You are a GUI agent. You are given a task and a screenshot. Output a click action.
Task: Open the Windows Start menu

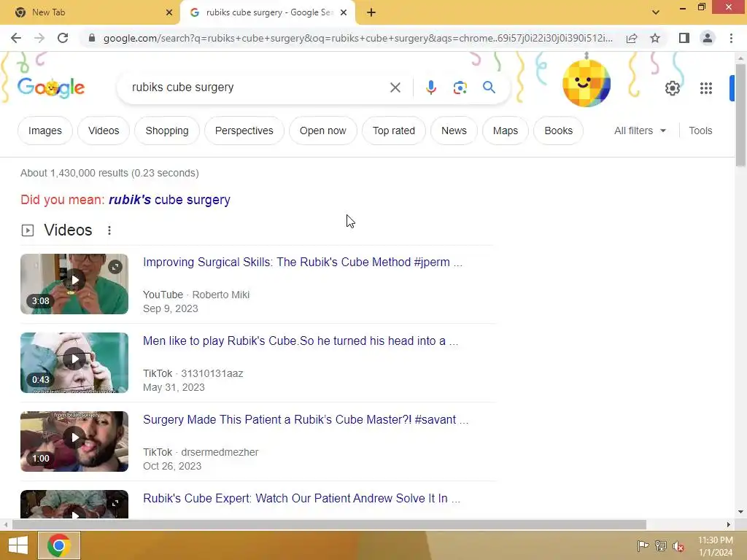[x=18, y=545]
